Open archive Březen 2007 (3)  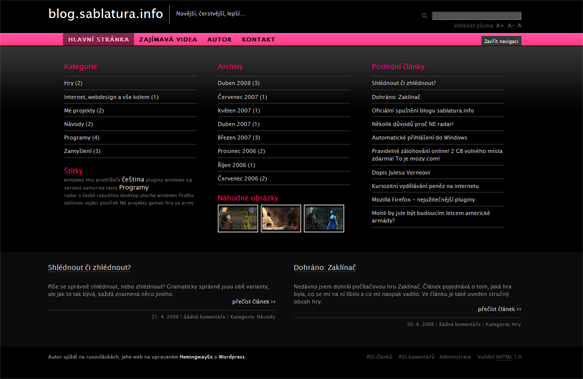click(239, 138)
